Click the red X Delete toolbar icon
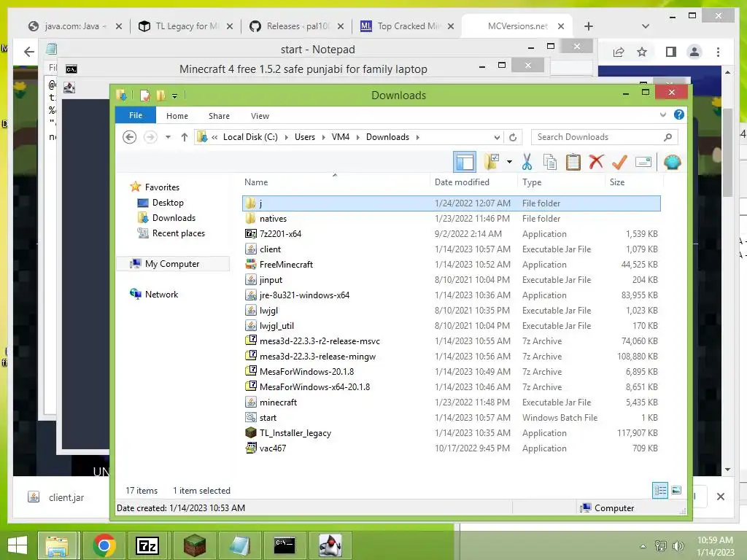747x560 pixels. point(596,162)
